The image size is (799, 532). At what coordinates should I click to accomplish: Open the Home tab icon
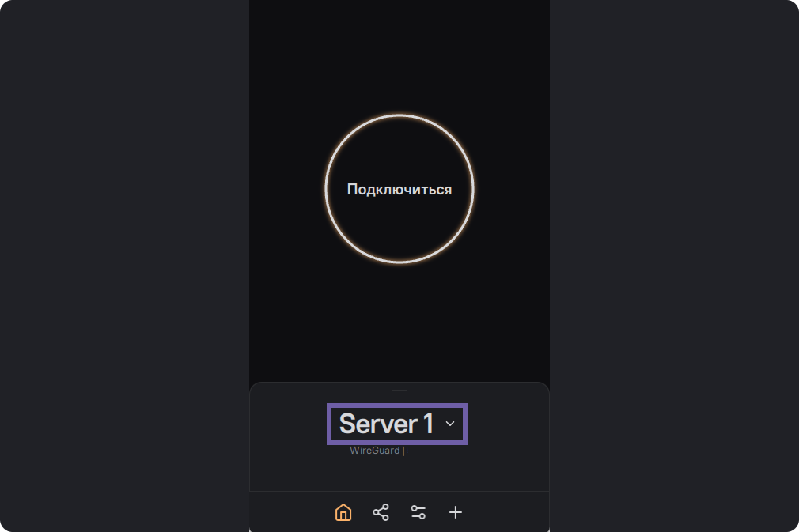coord(343,512)
